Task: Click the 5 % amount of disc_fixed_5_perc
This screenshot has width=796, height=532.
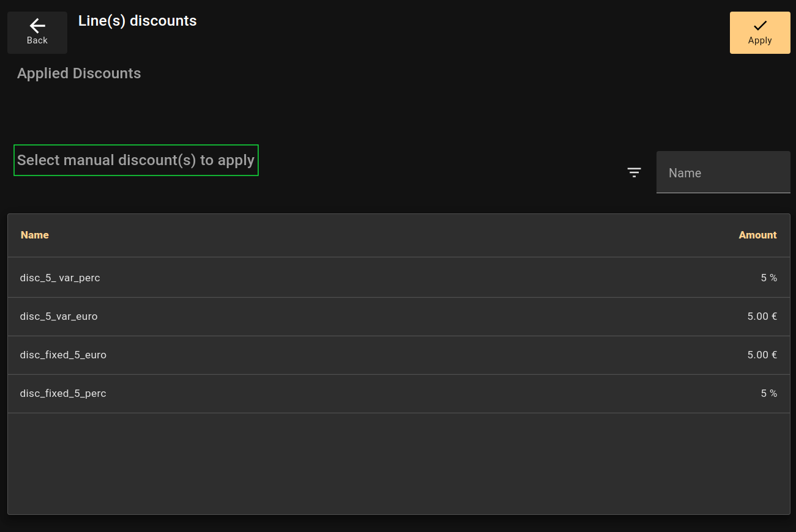Action: click(x=768, y=393)
